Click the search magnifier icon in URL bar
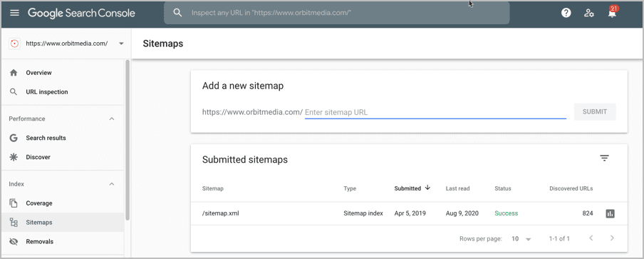 (177, 13)
